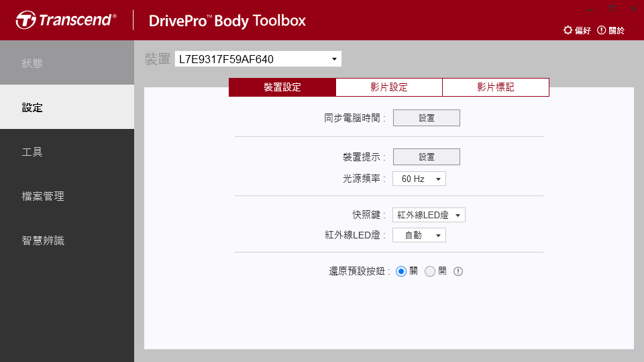Switch to the 裝置設定 tab
The image size is (644, 362).
click(282, 87)
